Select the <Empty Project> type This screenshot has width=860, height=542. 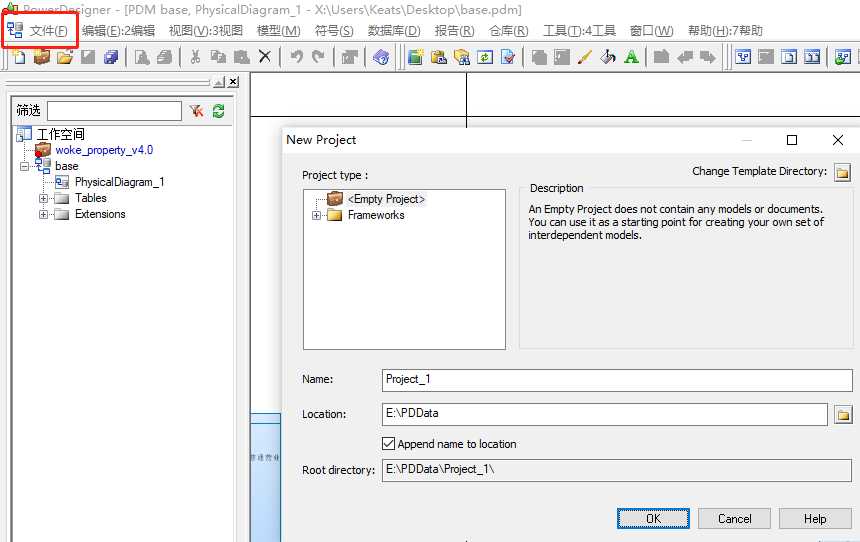click(386, 199)
